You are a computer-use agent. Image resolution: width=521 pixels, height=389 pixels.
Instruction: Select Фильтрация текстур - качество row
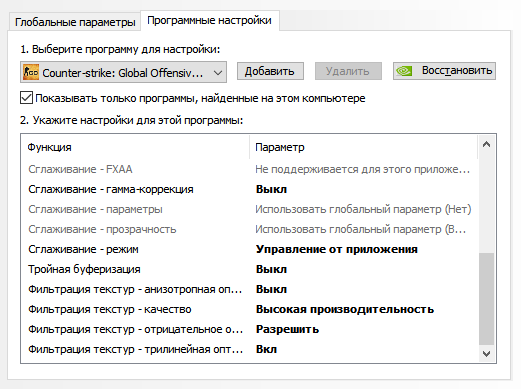pos(250,309)
